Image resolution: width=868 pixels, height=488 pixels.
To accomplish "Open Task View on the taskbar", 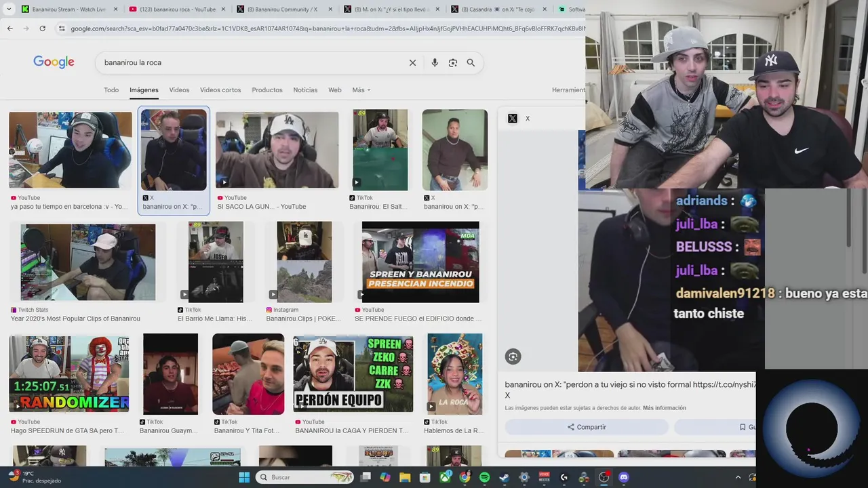I will (x=366, y=477).
